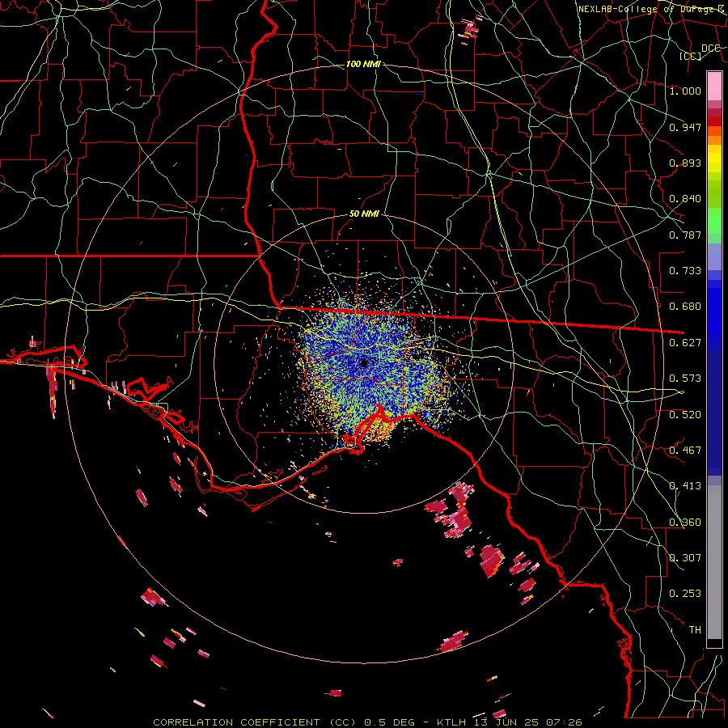
Task: Click the 0.680 scale value
Action: (x=685, y=307)
